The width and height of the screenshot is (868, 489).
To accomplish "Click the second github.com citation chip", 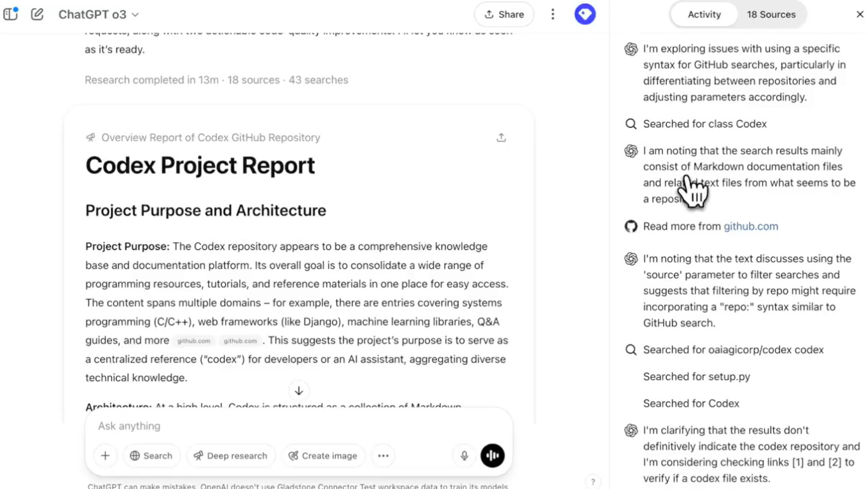I will pos(240,341).
